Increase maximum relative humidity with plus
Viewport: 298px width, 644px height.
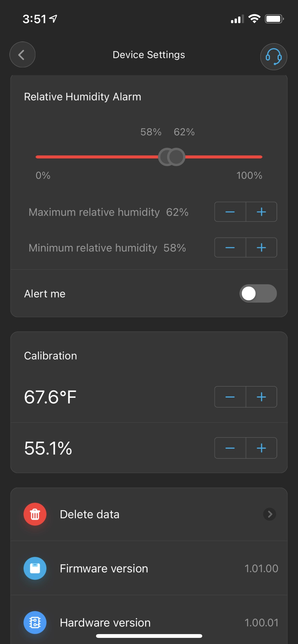click(x=261, y=212)
